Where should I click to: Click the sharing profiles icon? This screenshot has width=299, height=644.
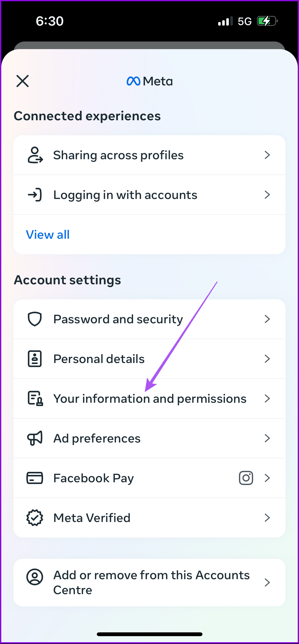(35, 155)
